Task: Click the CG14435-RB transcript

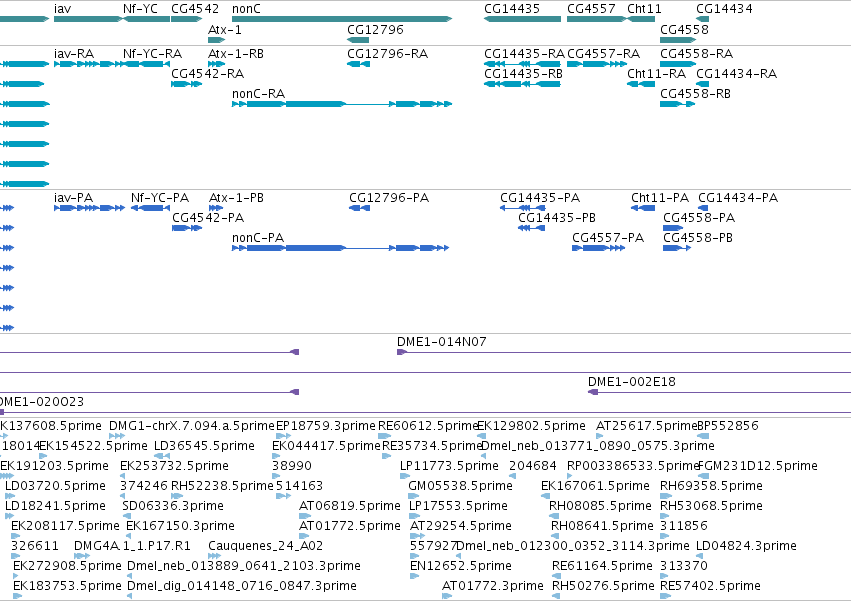Action: click(522, 84)
